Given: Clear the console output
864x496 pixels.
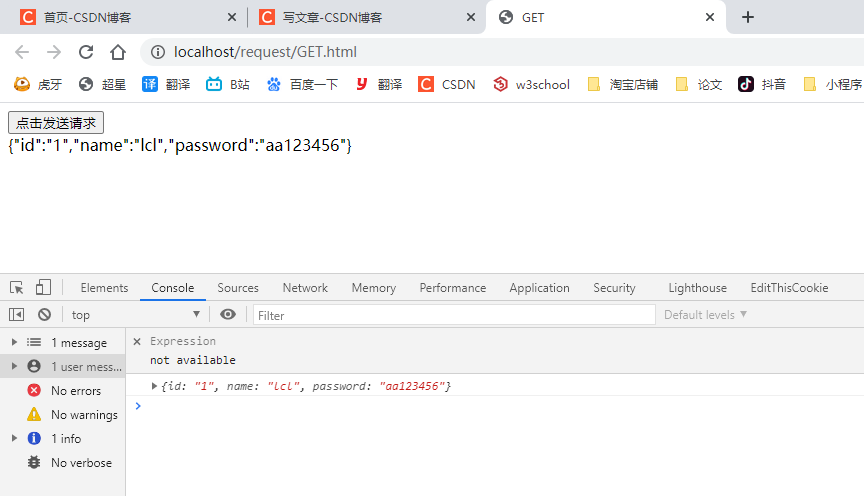Looking at the screenshot, I should 45,315.
